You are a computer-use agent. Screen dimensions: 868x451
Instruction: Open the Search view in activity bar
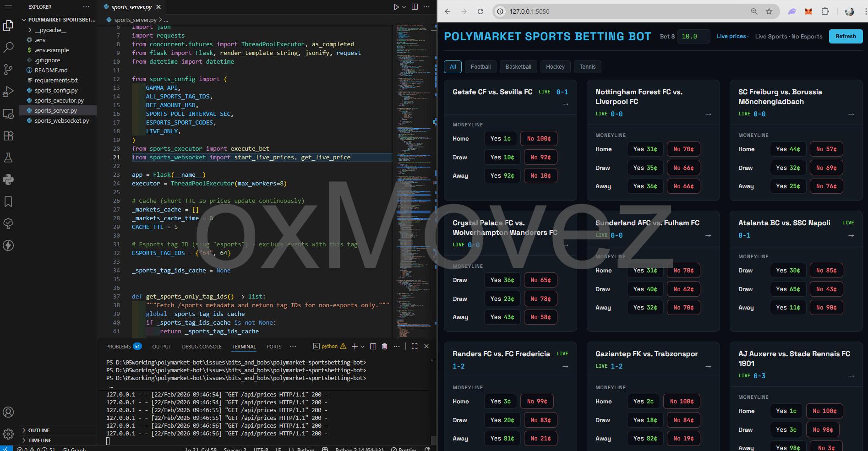click(8, 47)
